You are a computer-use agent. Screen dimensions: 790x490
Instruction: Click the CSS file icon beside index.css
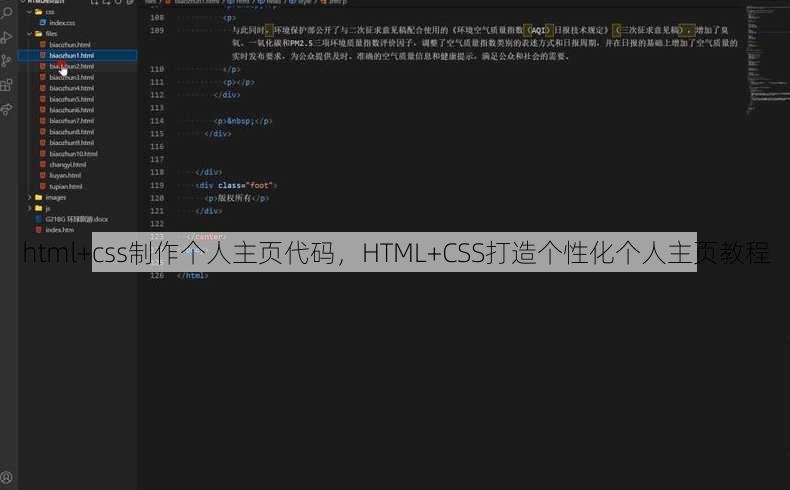tap(43, 23)
